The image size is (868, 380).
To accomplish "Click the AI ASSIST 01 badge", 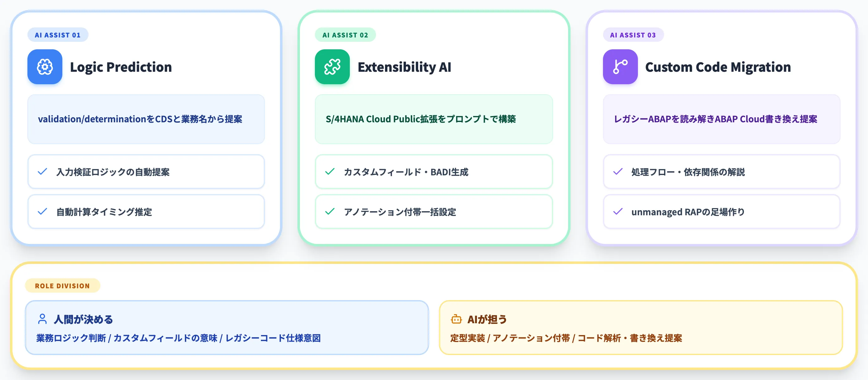I will [58, 35].
